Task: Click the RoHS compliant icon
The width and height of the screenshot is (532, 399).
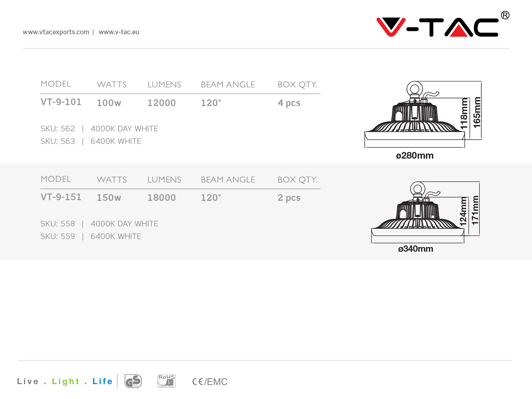Action: pyautogui.click(x=167, y=381)
